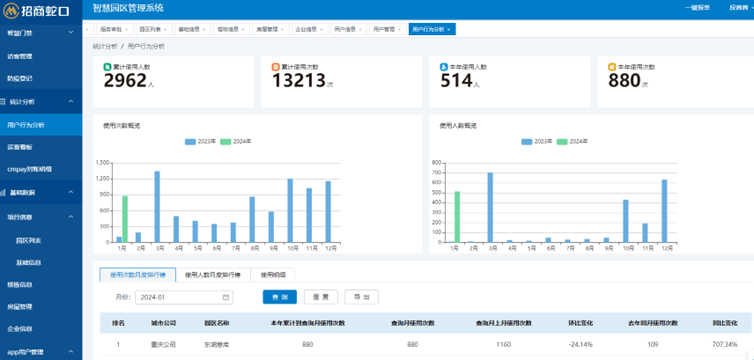
Task: Click the 重庆公司 cell in table
Action: [x=163, y=345]
